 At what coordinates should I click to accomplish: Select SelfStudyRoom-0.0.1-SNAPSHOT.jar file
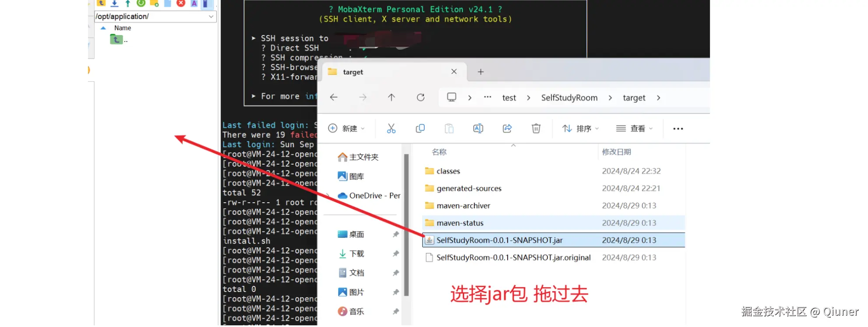pyautogui.click(x=554, y=240)
